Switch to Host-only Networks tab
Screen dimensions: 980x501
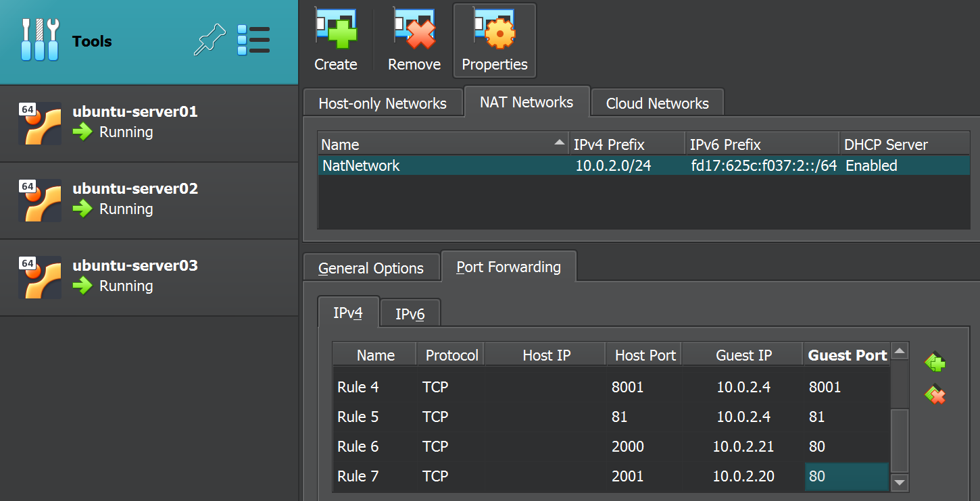tap(383, 103)
